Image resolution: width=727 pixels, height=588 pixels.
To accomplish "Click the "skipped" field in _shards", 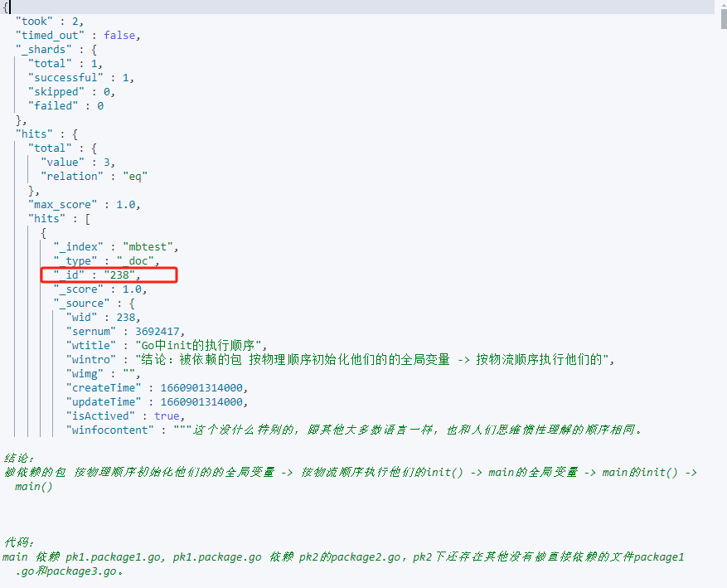I will pos(56,91).
